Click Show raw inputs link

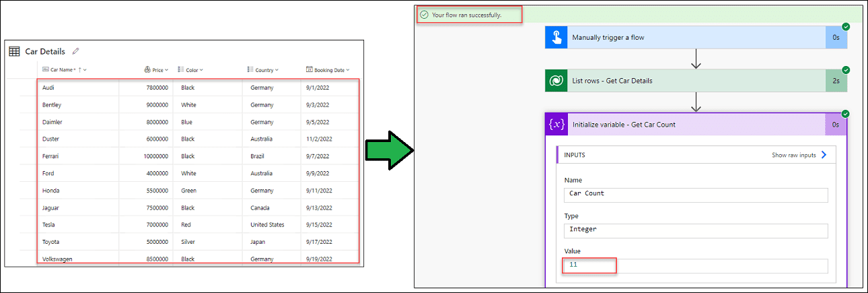click(x=793, y=155)
